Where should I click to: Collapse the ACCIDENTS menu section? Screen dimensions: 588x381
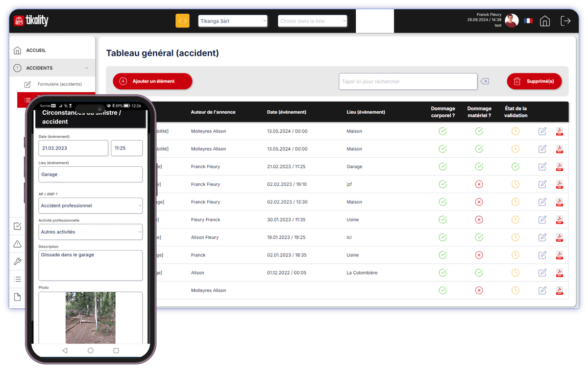[87, 68]
